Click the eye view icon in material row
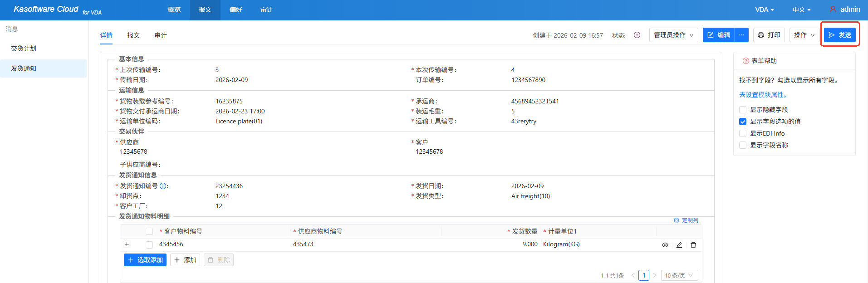The width and height of the screenshot is (868, 283). pos(665,245)
